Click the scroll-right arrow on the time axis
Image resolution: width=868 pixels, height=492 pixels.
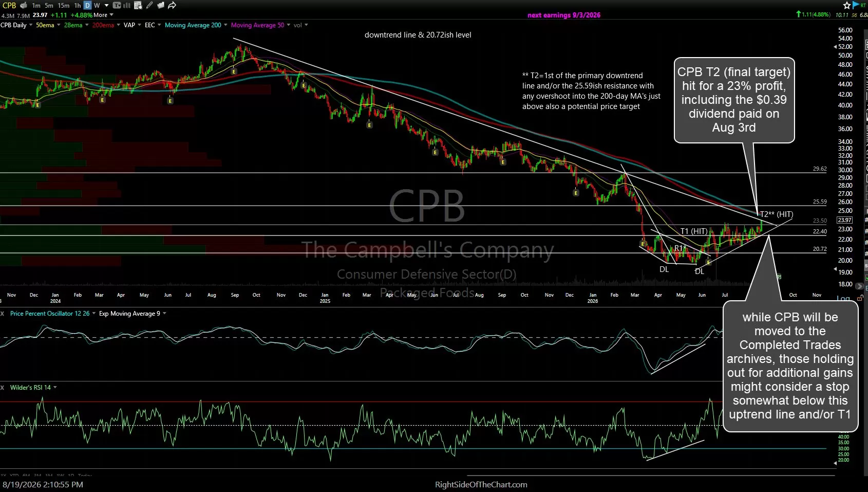(859, 286)
